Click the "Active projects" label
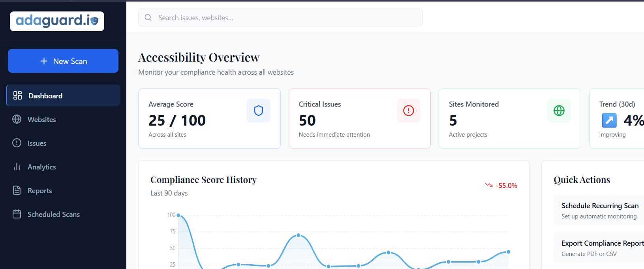The image size is (644, 269). click(468, 135)
